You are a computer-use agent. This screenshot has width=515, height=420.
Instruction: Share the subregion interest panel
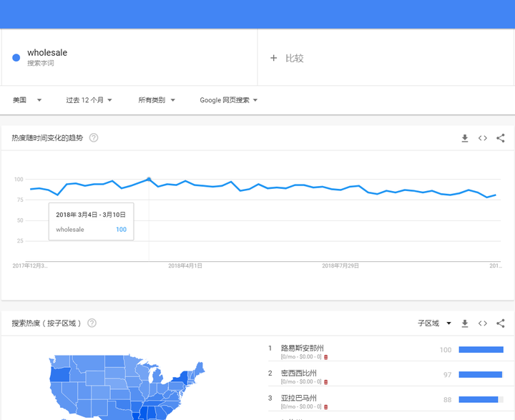point(501,323)
